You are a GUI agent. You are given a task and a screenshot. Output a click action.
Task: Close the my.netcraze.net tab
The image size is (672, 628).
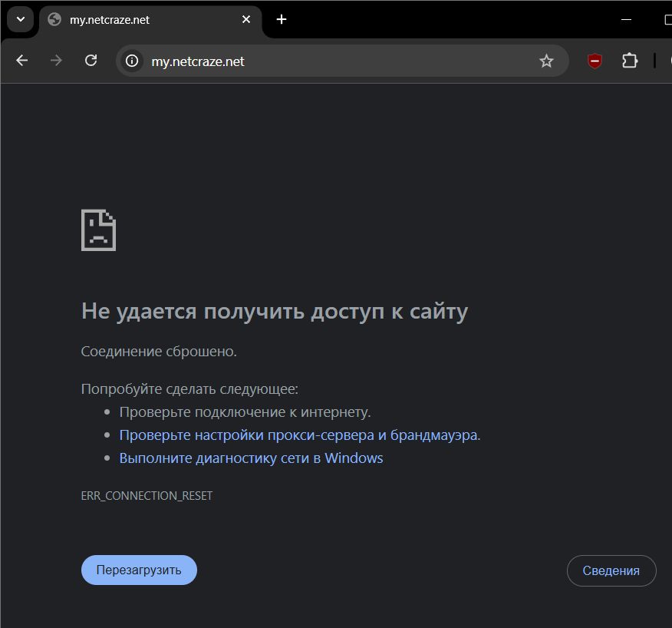[246, 19]
